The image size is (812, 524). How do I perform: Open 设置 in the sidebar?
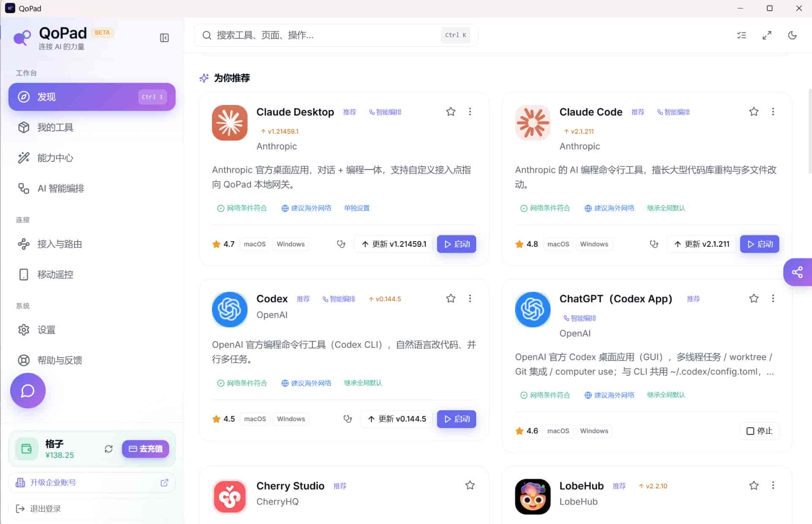pos(92,330)
